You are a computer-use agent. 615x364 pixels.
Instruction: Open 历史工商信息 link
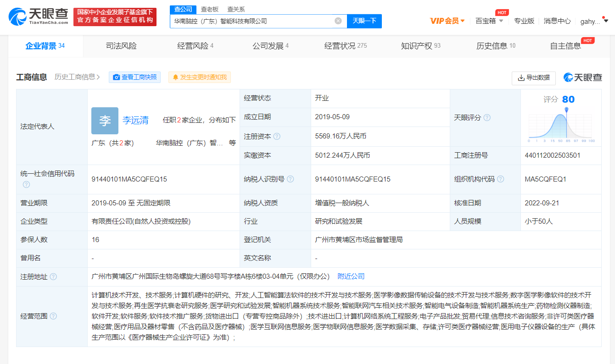coord(77,77)
